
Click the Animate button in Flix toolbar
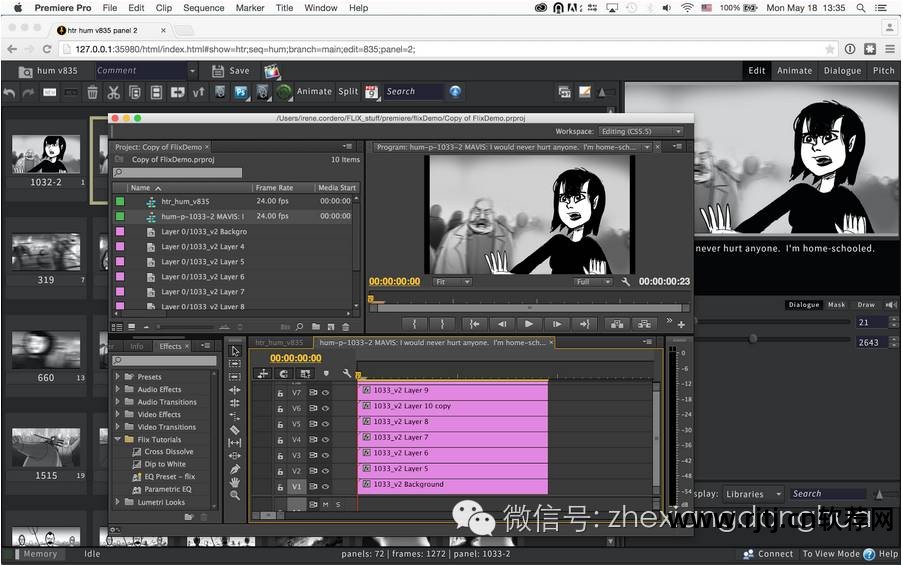point(313,92)
